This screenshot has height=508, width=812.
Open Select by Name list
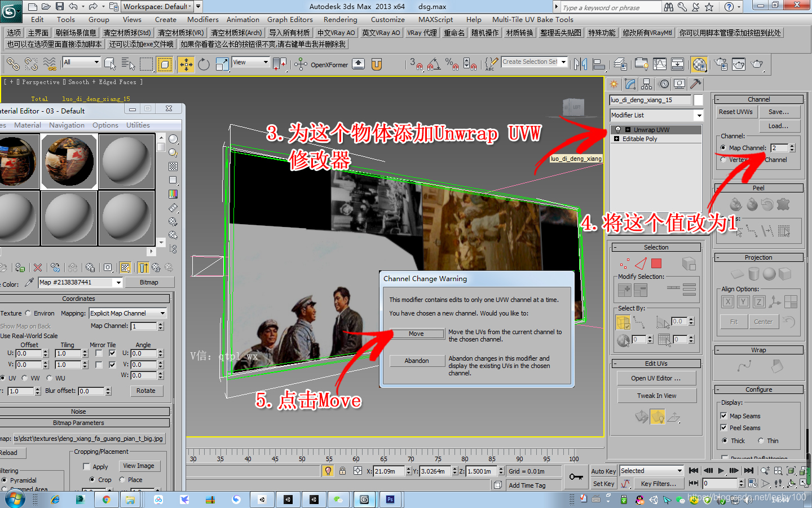coord(128,64)
